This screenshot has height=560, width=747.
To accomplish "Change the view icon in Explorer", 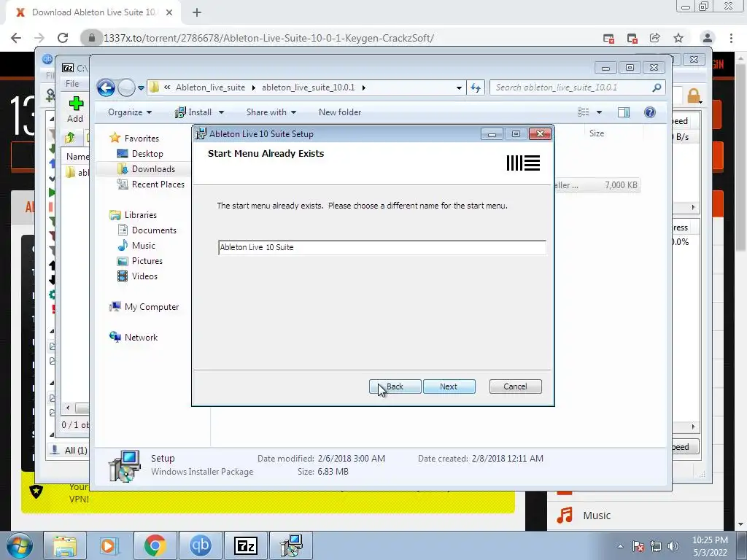I will pyautogui.click(x=583, y=112).
